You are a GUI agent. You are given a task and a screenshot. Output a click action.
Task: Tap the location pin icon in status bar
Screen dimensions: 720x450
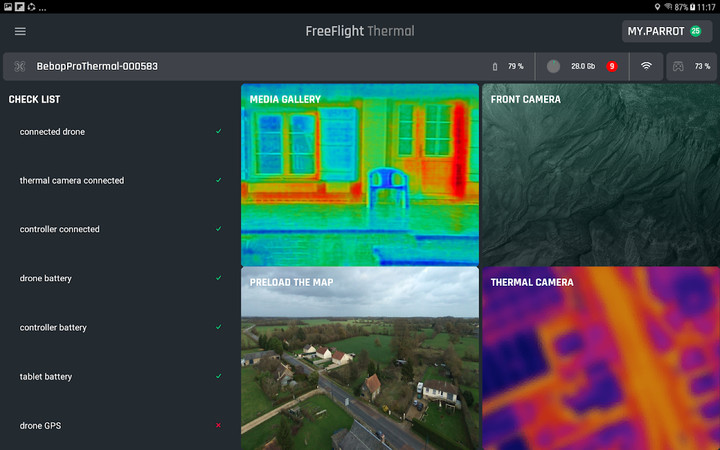coord(657,7)
